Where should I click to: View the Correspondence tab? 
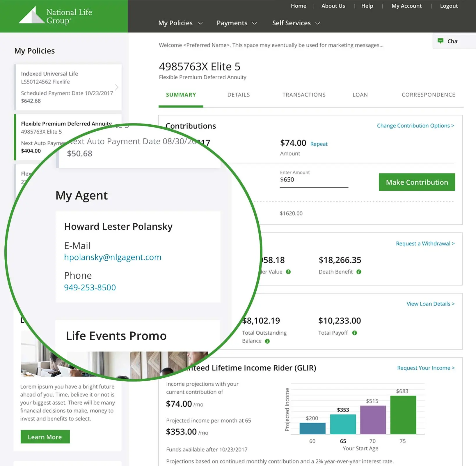pyautogui.click(x=429, y=95)
